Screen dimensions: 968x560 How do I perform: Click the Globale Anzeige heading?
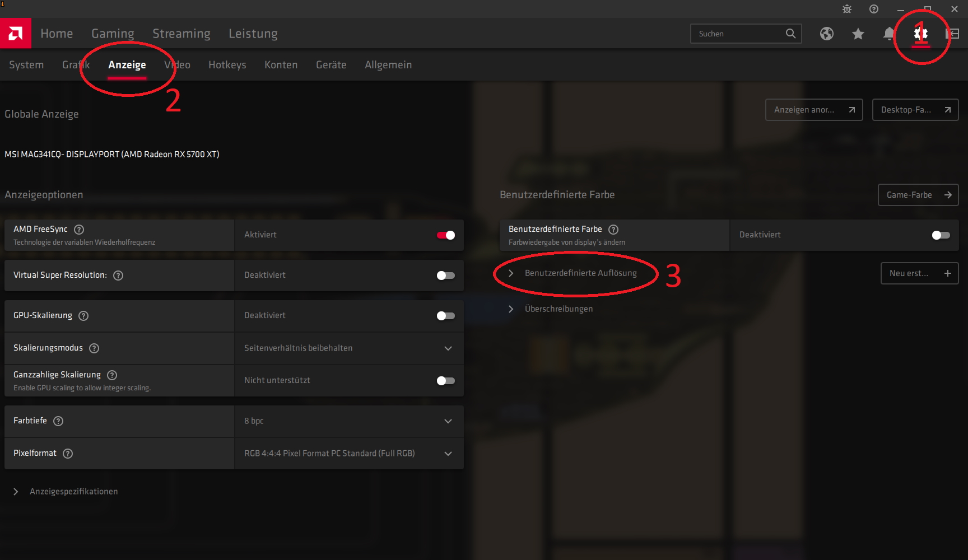41,114
